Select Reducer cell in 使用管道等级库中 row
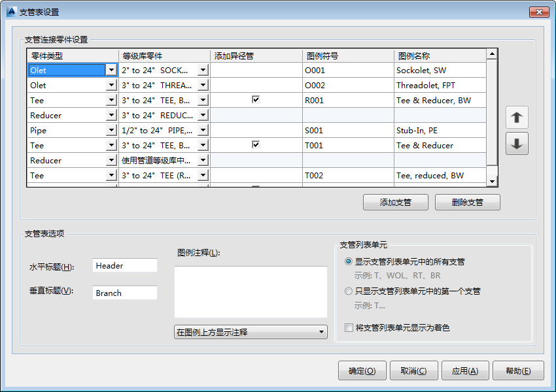 [x=67, y=161]
